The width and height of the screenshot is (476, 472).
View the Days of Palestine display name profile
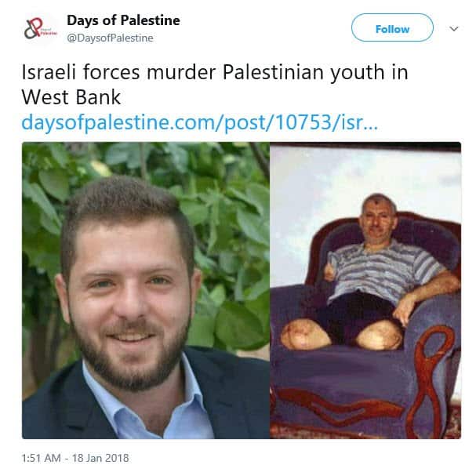pos(123,20)
